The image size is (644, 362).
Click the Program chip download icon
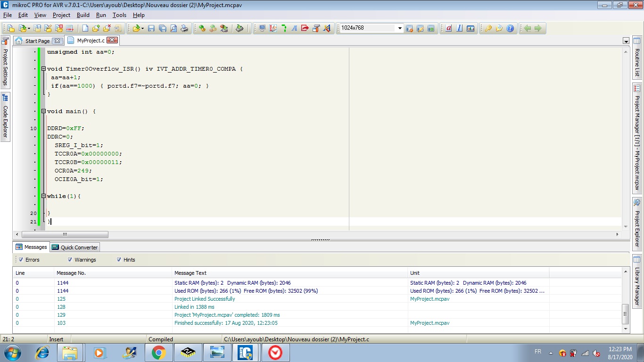pos(239,28)
